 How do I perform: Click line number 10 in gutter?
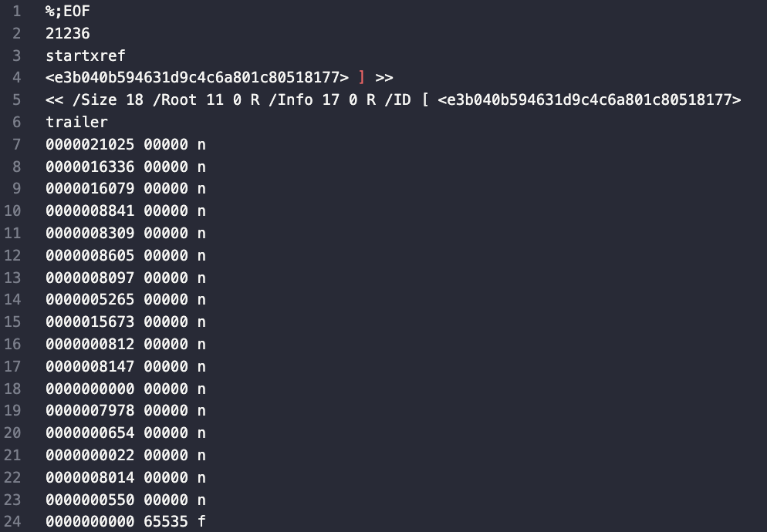pos(12,210)
